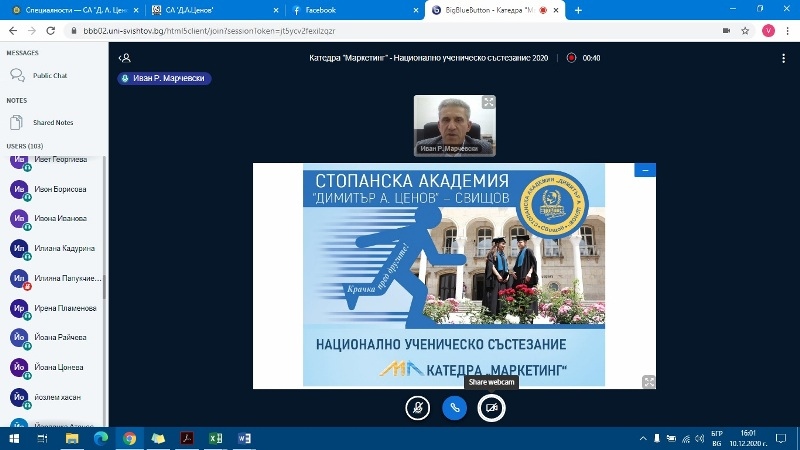Switch to the Специалности browser tab

[x=74, y=10]
